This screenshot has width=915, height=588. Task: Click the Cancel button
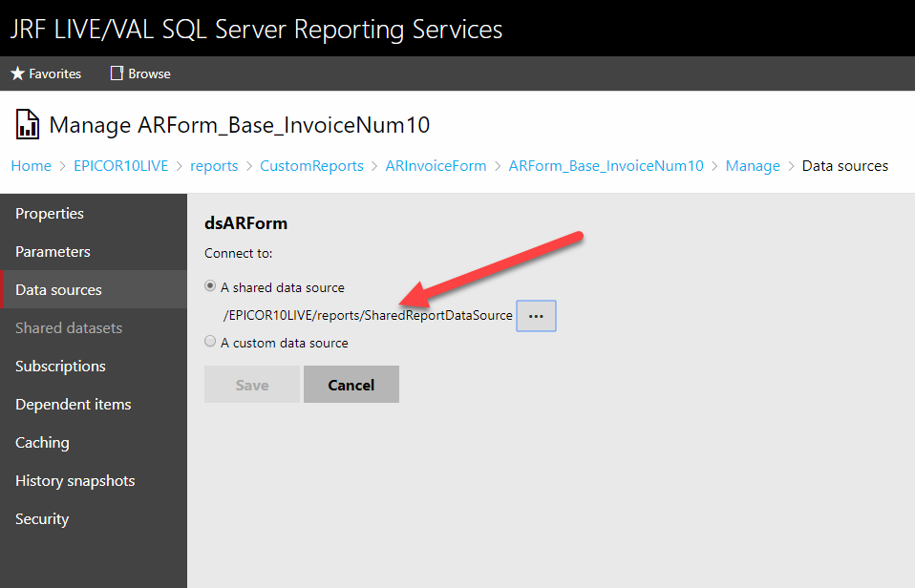click(x=351, y=385)
